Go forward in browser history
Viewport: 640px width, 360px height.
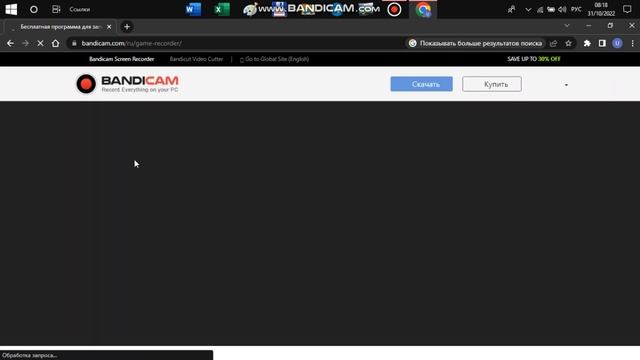point(25,43)
